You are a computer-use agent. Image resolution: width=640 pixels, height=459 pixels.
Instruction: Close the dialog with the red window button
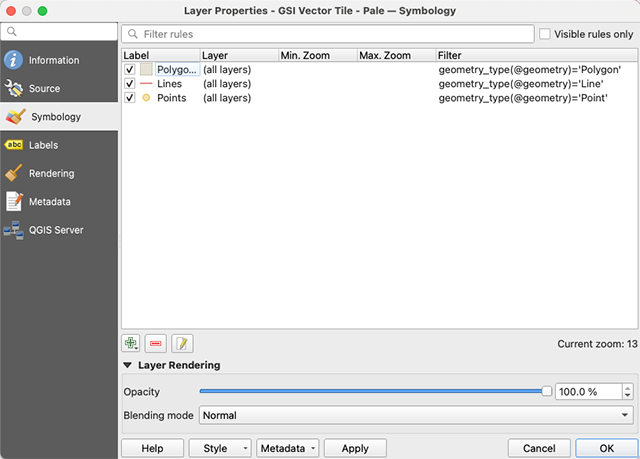pos(11,11)
